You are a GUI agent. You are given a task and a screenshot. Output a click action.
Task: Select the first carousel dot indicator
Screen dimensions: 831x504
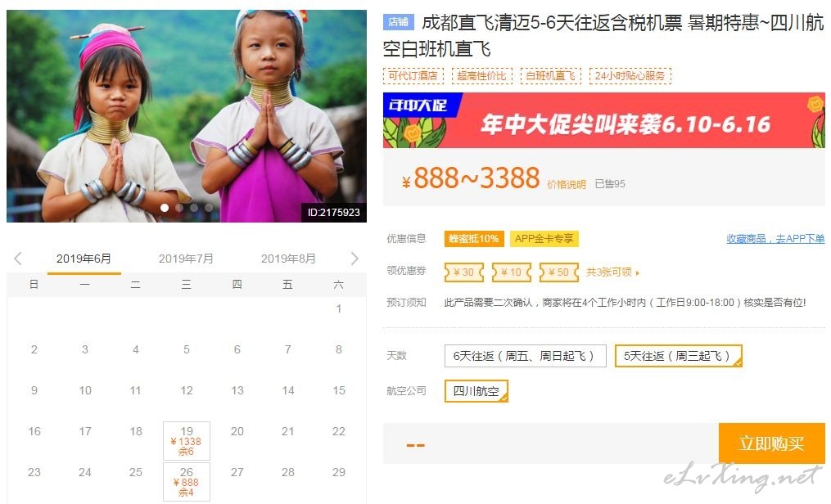point(165,208)
